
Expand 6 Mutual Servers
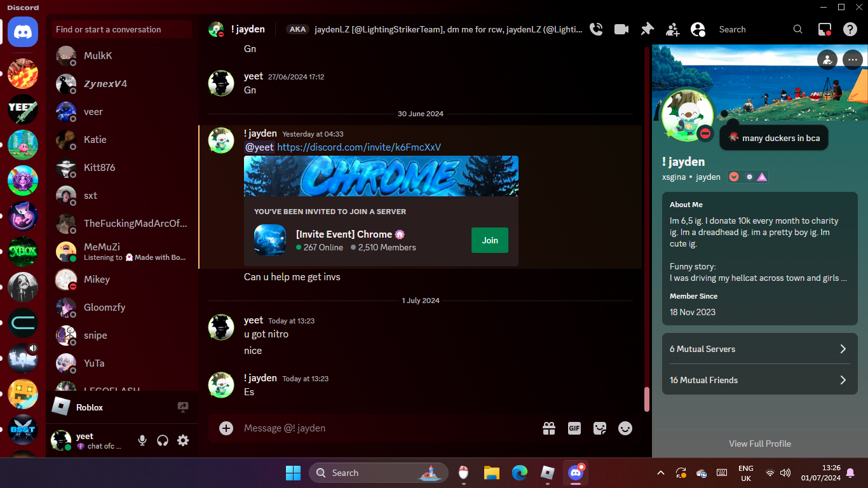[x=760, y=349]
